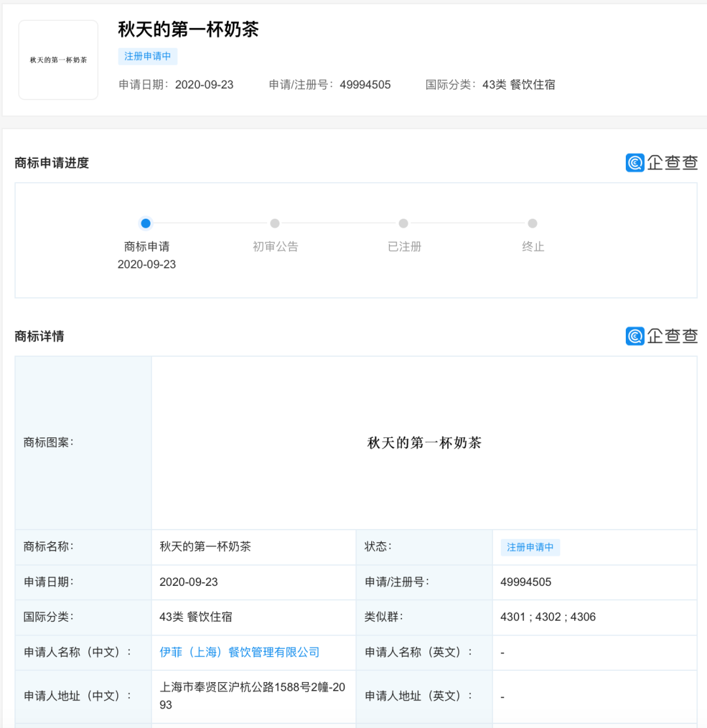707x728 pixels.
Task: Open the trademark thumbnail at top left
Action: click(x=58, y=60)
